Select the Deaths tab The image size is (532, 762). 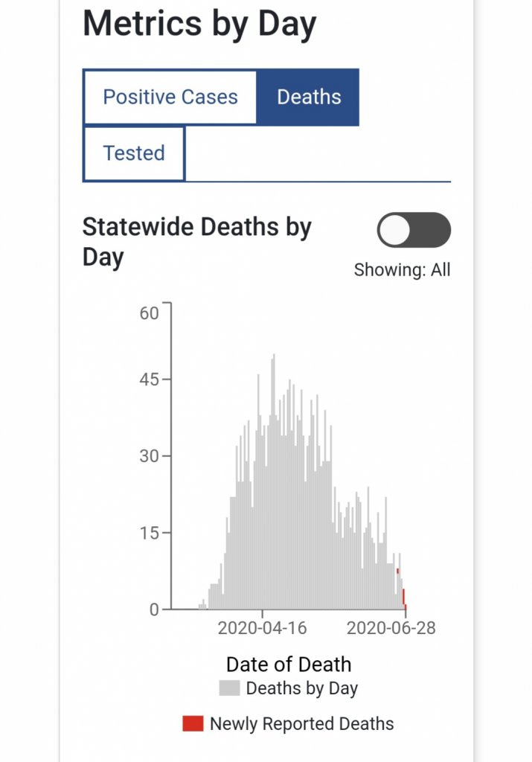(x=309, y=97)
